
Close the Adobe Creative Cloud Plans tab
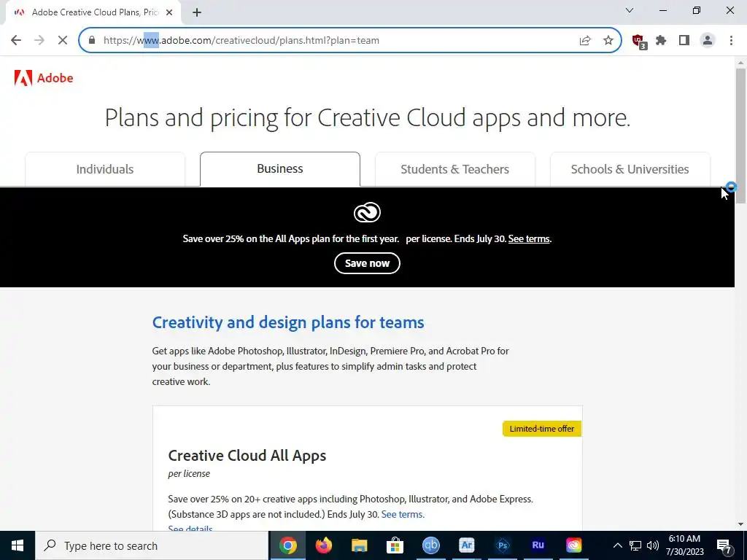click(x=169, y=13)
